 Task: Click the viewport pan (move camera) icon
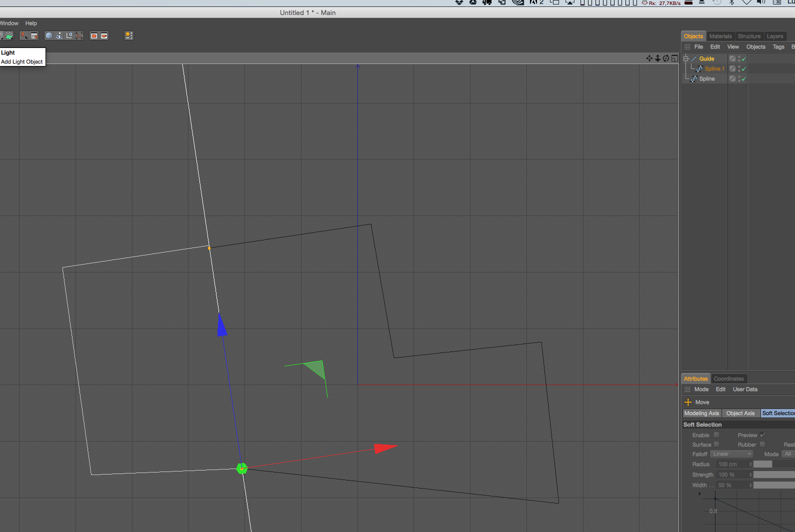coord(649,58)
